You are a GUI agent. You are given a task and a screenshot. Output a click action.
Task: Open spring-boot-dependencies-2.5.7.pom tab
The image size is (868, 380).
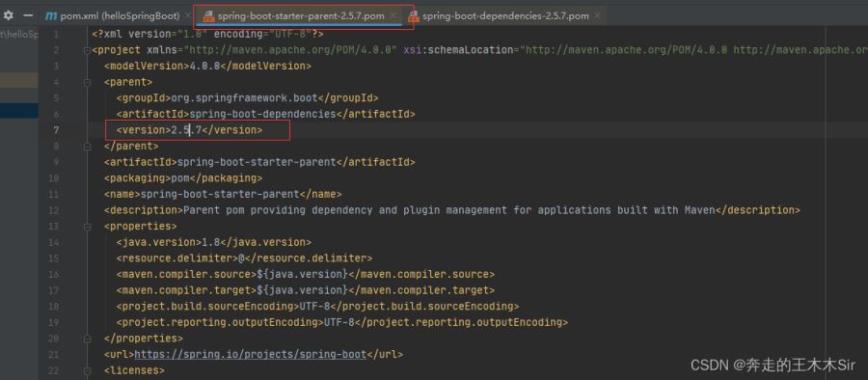click(x=505, y=16)
